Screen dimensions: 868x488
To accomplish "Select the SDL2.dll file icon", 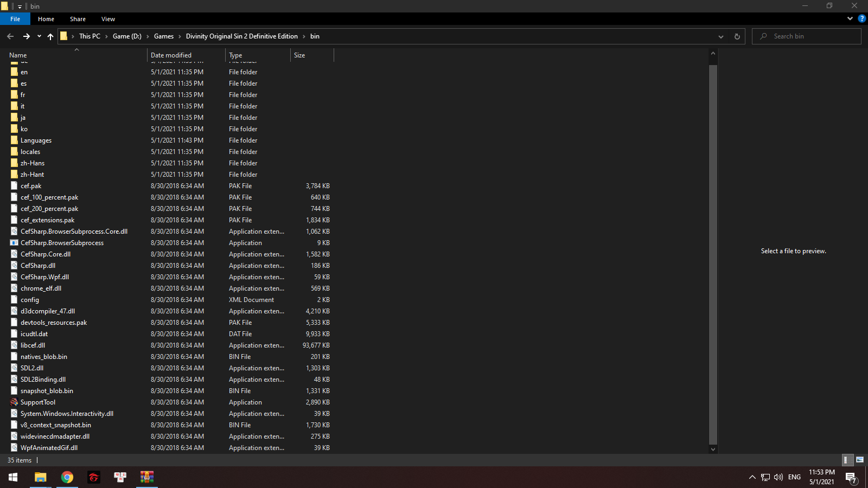I will tap(14, 368).
